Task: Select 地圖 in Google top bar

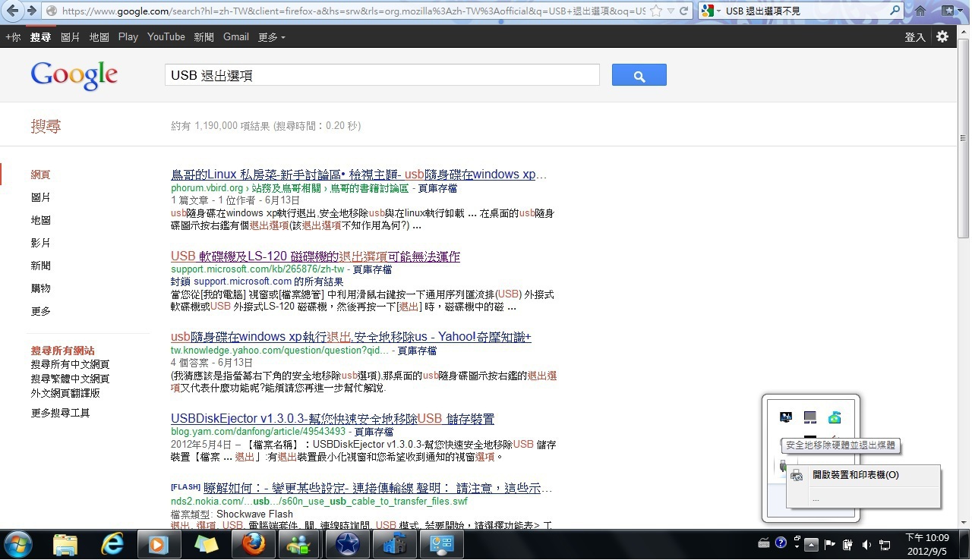Action: tap(99, 36)
